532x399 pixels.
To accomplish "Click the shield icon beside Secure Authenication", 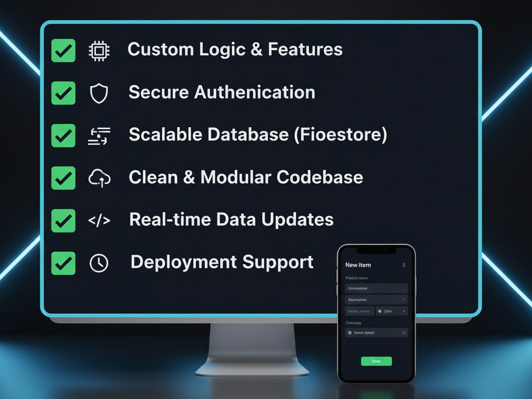I will [99, 93].
